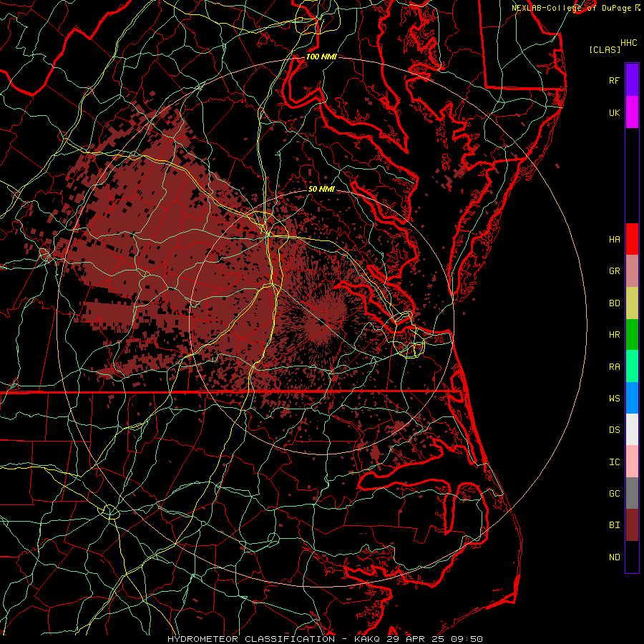Click the UK legend label
This screenshot has width=644, height=644.
pos(614,112)
